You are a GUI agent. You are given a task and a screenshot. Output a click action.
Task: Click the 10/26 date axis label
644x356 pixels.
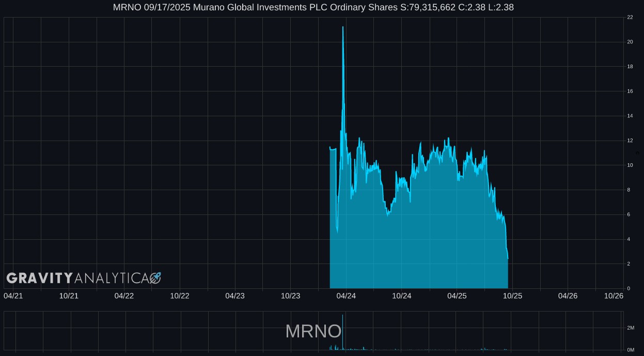(614, 296)
